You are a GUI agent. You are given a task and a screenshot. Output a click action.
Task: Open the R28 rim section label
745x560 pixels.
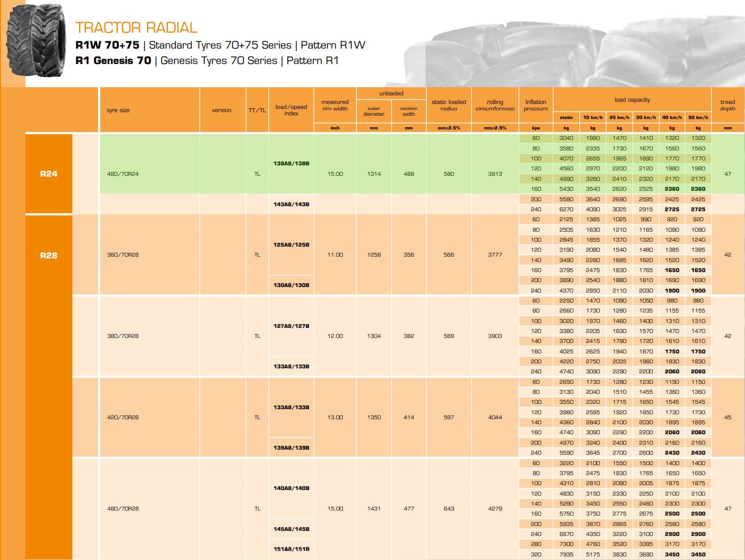(x=49, y=255)
